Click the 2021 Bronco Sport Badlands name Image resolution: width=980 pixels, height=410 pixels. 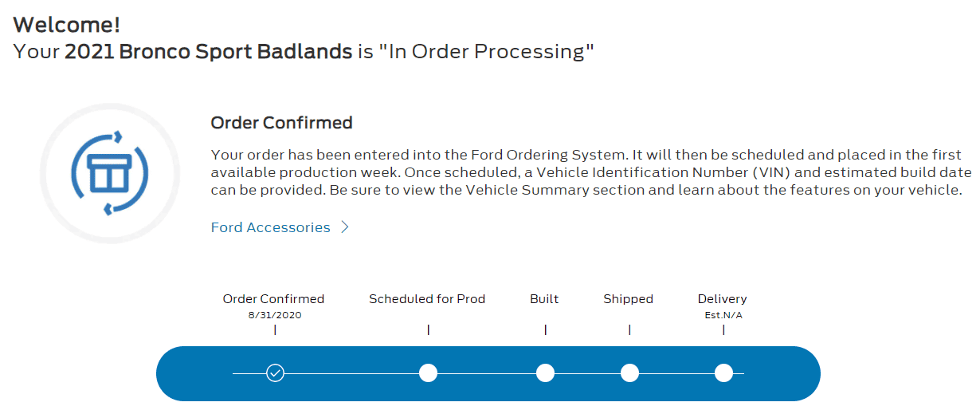pyautogui.click(x=208, y=52)
